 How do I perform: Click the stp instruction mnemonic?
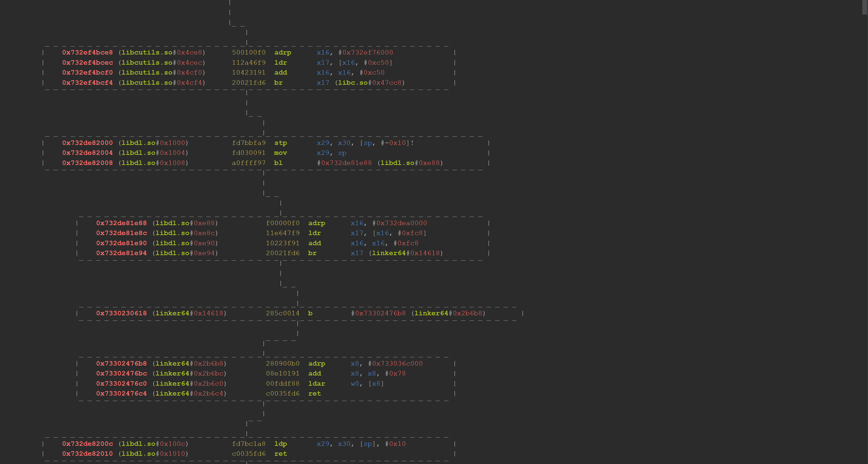pos(280,143)
